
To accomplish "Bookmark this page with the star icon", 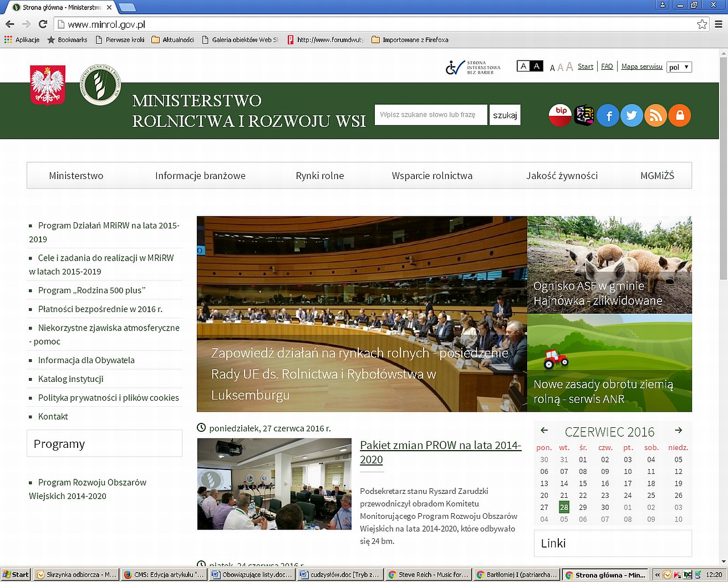I will click(702, 24).
